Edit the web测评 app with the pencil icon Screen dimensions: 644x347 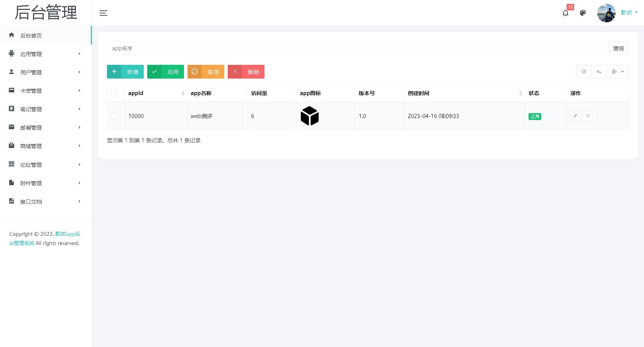pyautogui.click(x=575, y=116)
